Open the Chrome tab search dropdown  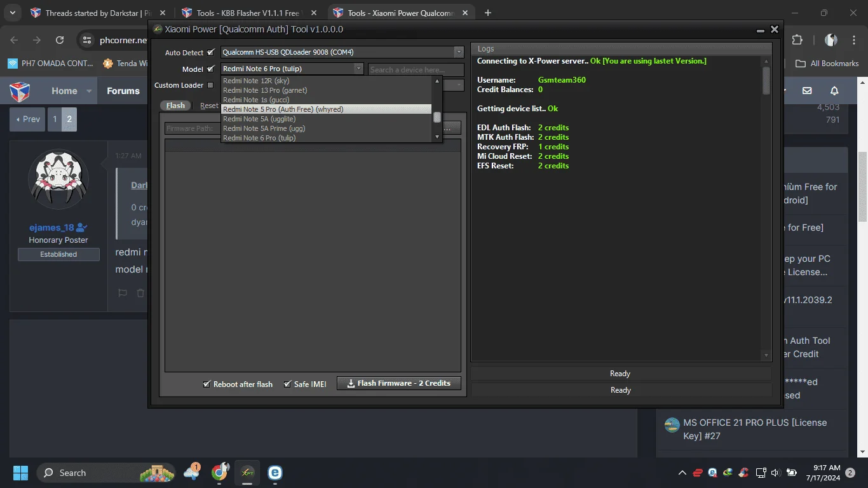(12, 13)
